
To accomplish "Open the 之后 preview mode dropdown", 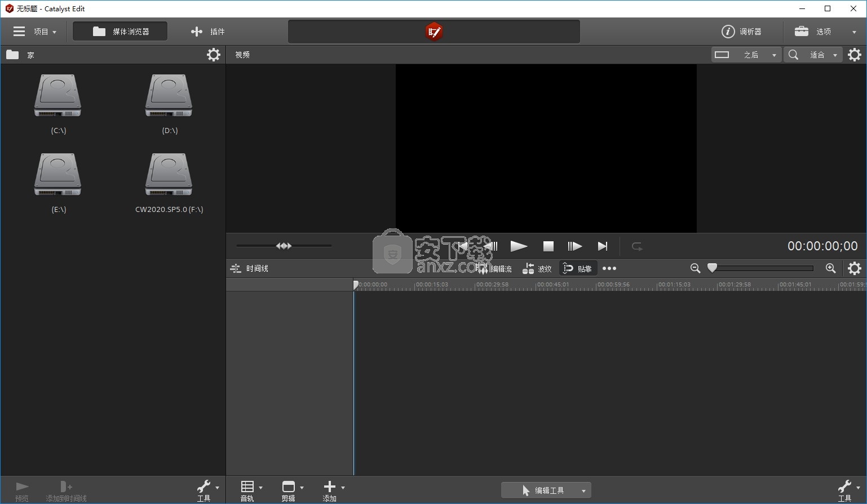I will (x=758, y=55).
